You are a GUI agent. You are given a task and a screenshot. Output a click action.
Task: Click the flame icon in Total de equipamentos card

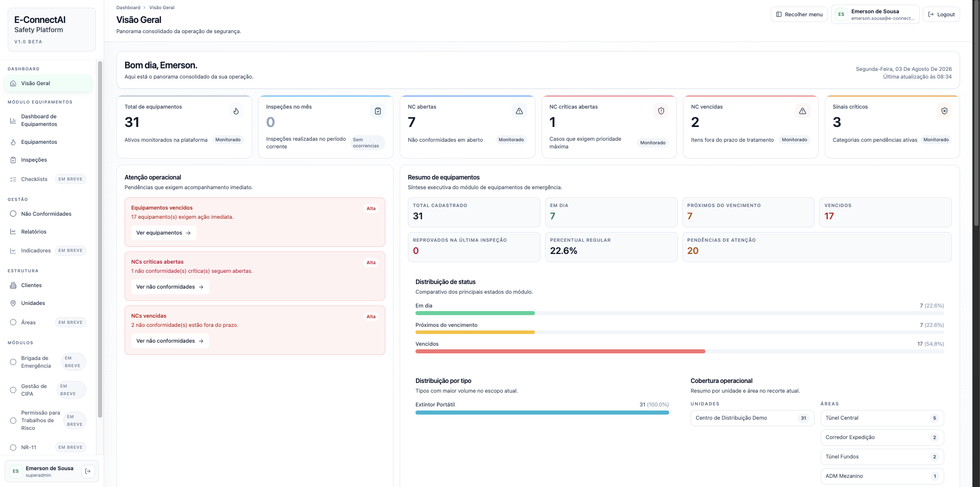pyautogui.click(x=236, y=111)
